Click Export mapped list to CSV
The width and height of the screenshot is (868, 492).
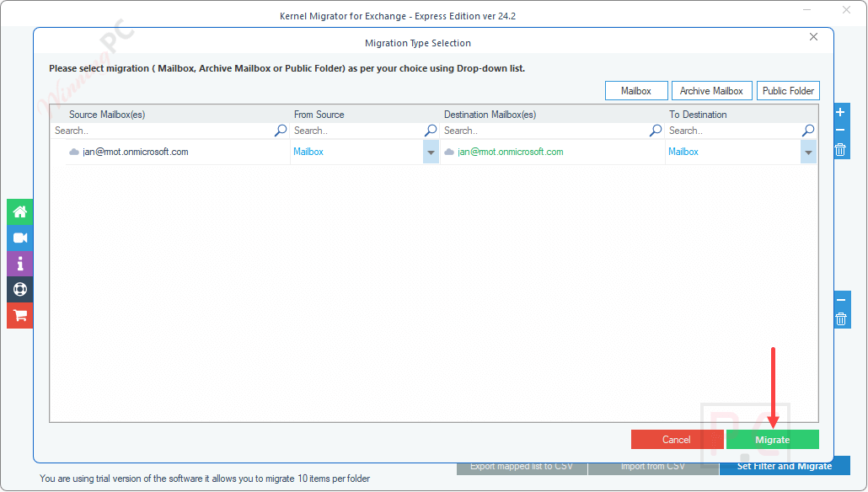click(x=522, y=467)
